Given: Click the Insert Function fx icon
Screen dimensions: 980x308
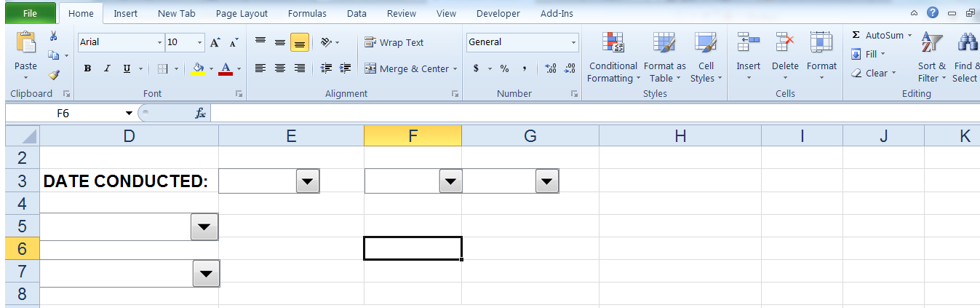Looking at the screenshot, I should coord(200,114).
